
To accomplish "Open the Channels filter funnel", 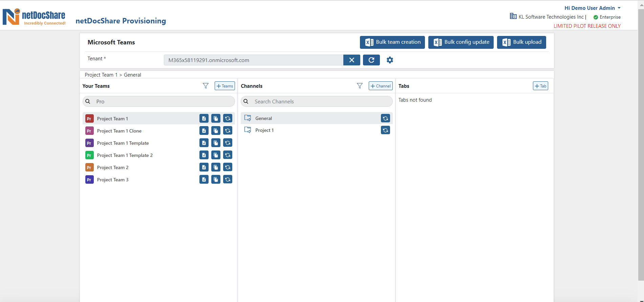I will tap(360, 86).
